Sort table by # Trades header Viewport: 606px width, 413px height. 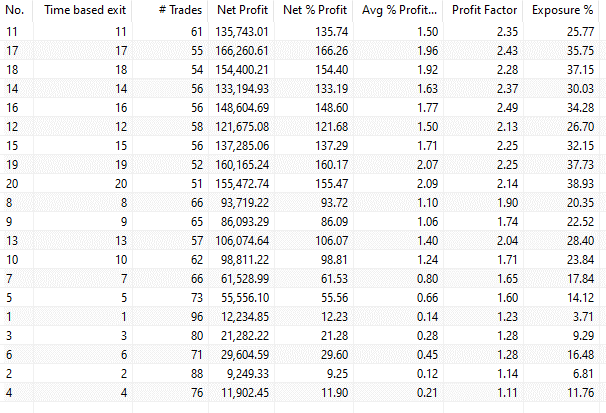coord(180,10)
